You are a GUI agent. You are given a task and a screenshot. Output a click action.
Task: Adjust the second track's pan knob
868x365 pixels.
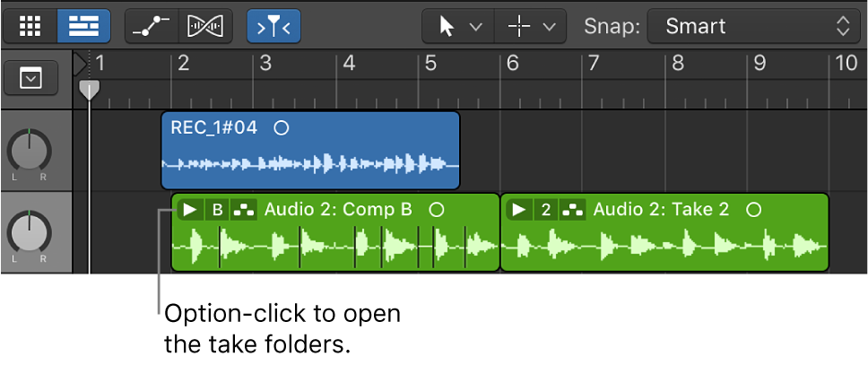coord(30,232)
